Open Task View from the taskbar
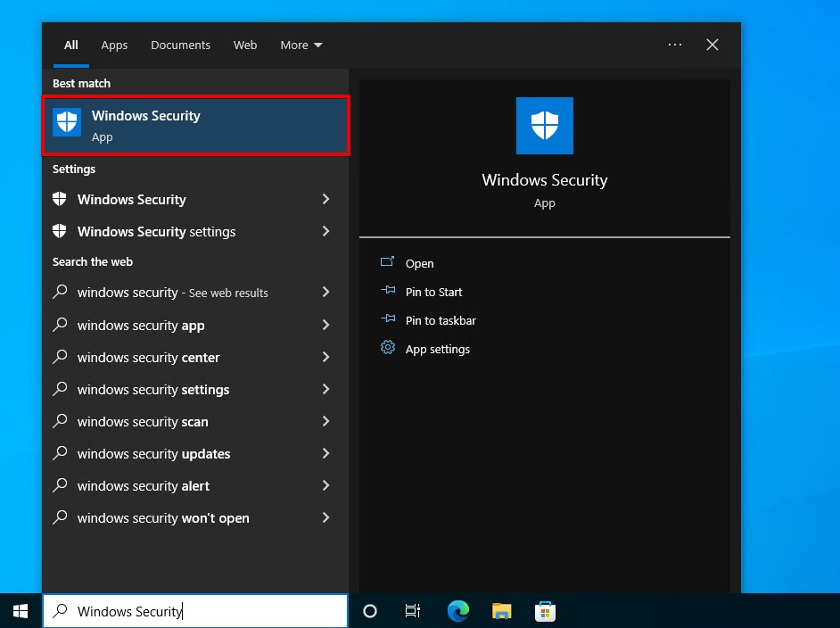Screen dimensions: 840x628 [412, 611]
